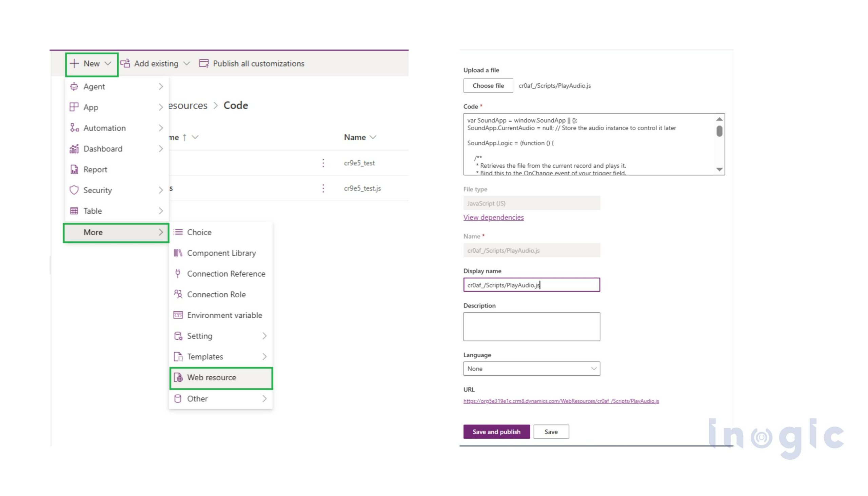Open the Language dropdown
The width and height of the screenshot is (868, 496).
(x=531, y=369)
